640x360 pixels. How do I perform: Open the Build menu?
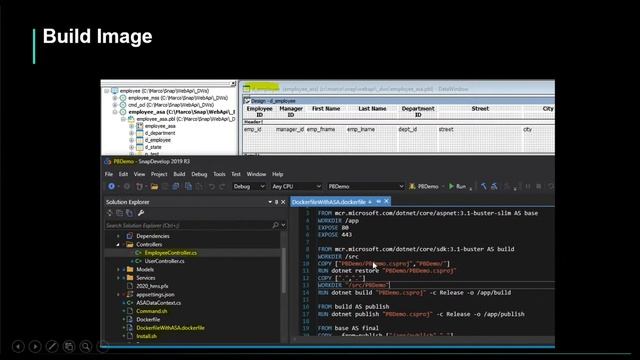(179, 174)
